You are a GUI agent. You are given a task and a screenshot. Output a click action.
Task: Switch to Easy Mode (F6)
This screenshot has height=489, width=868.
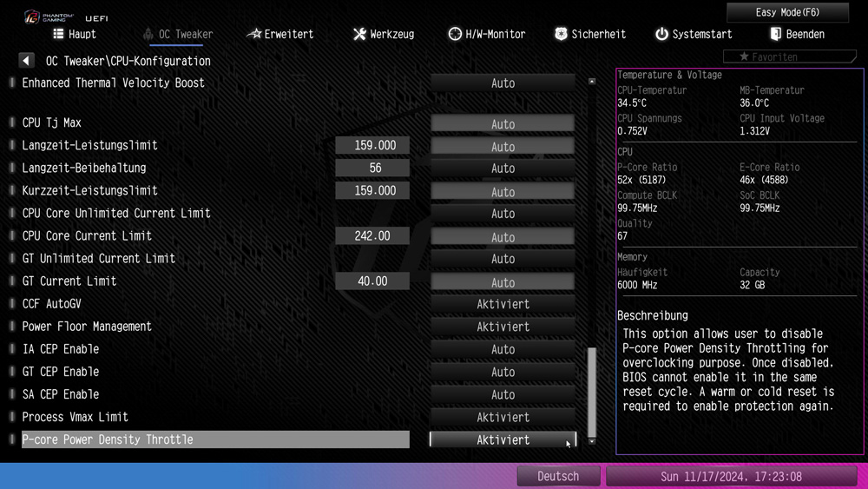click(x=787, y=12)
